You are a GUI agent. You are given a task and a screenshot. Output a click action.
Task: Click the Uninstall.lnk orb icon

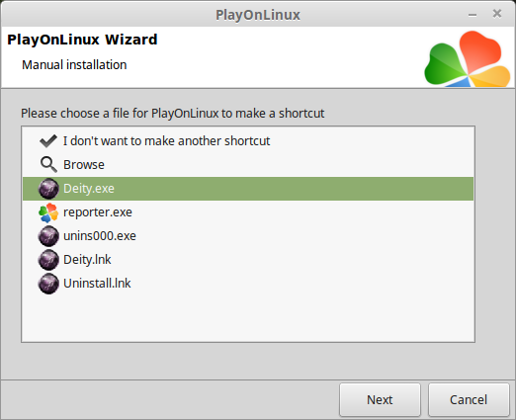[x=48, y=284]
